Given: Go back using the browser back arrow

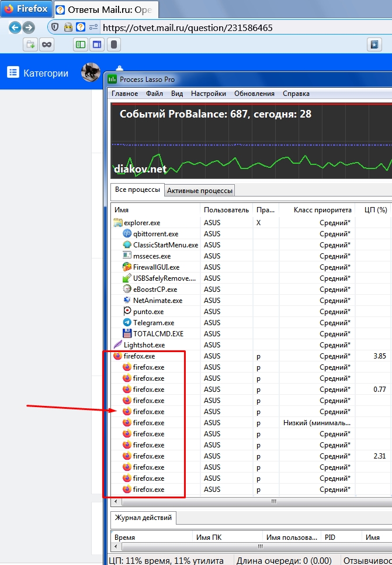Looking at the screenshot, I should 15,27.
